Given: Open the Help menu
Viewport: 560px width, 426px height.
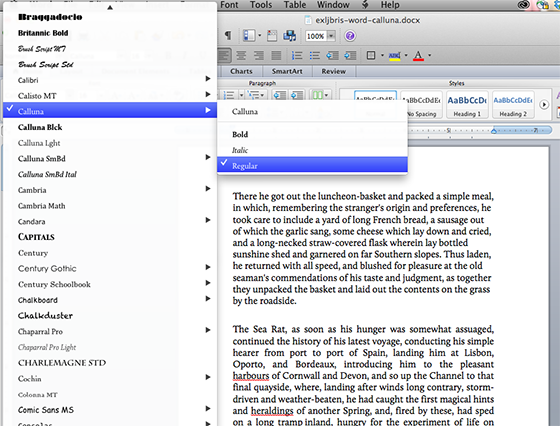Looking at the screenshot, I should pyautogui.click(x=390, y=5).
